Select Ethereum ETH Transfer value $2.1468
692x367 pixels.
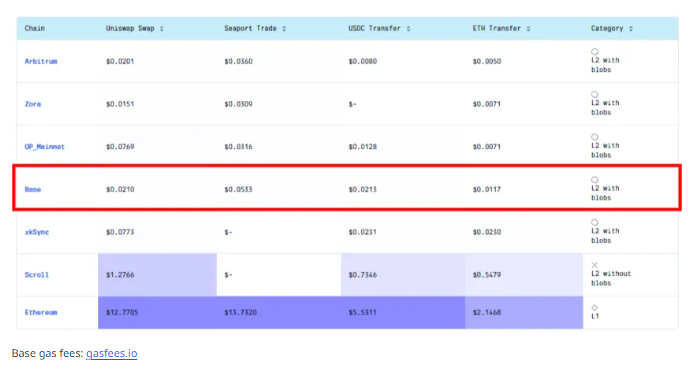click(487, 313)
